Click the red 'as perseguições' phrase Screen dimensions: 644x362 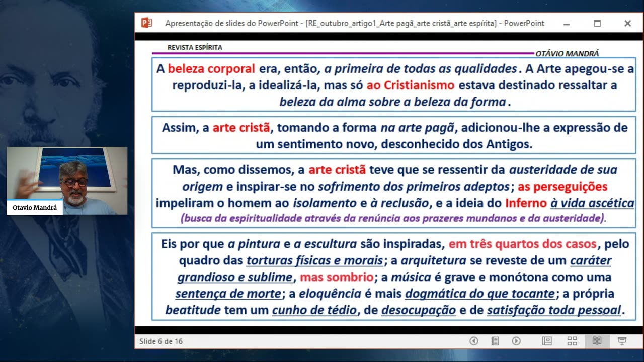pyautogui.click(x=562, y=187)
